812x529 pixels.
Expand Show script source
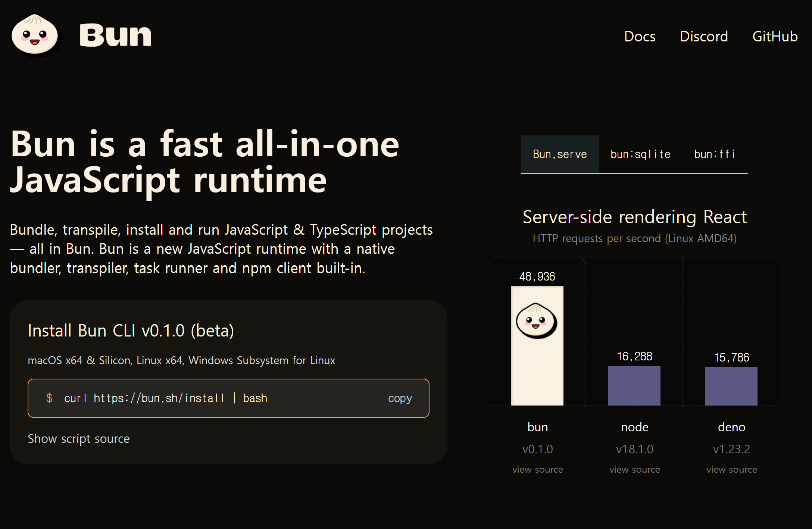[79, 439]
